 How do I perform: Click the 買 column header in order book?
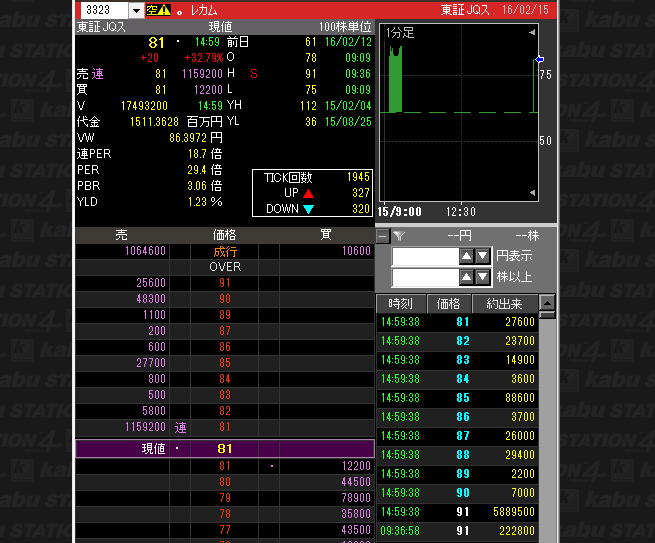point(326,235)
